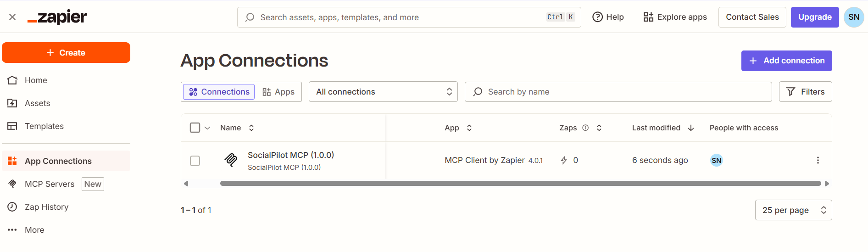This screenshot has width=868, height=252.
Task: Tick the SocialPilot MCP row checkbox
Action: click(x=195, y=161)
